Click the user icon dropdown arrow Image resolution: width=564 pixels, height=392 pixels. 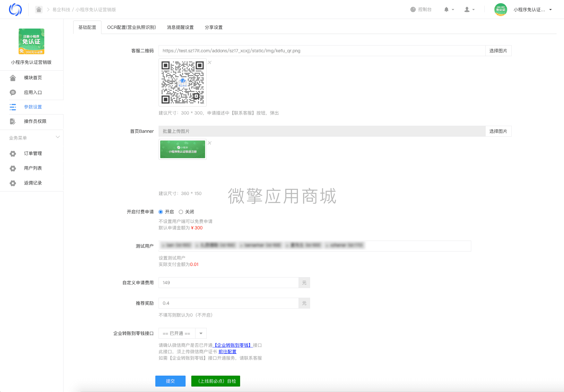point(473,10)
